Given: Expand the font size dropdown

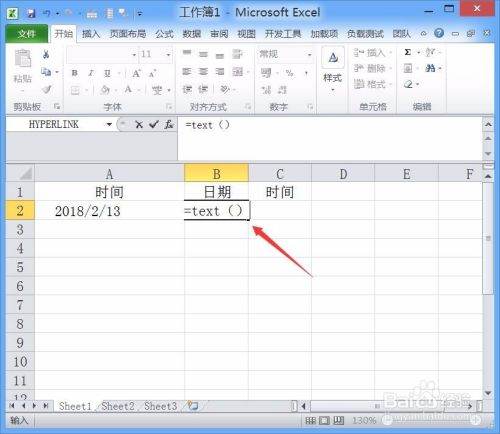Looking at the screenshot, I should [x=168, y=55].
